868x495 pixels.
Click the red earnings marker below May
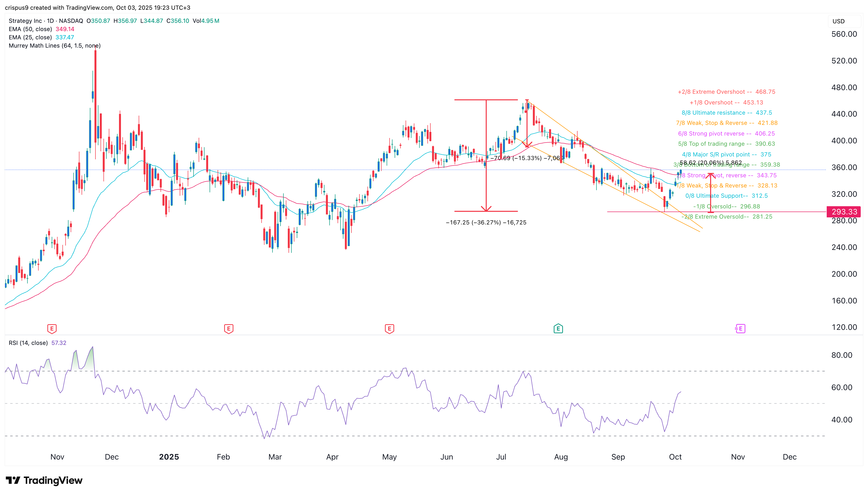click(390, 329)
